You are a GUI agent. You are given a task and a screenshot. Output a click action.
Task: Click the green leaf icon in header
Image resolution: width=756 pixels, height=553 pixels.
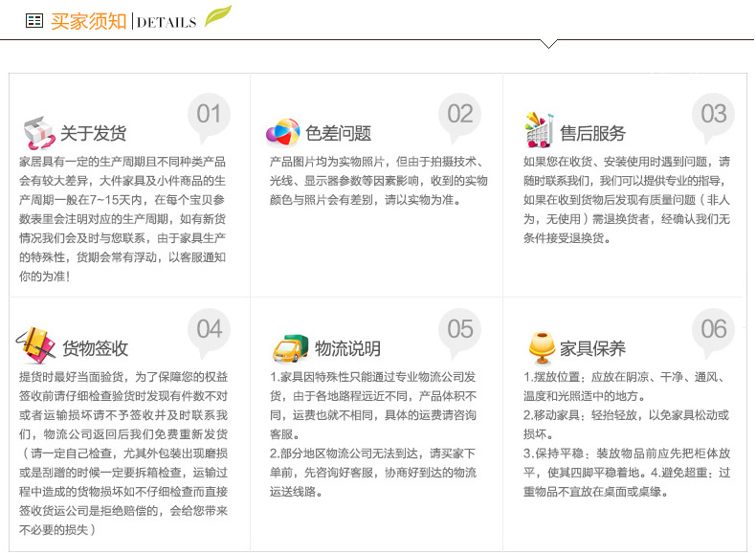tap(218, 16)
